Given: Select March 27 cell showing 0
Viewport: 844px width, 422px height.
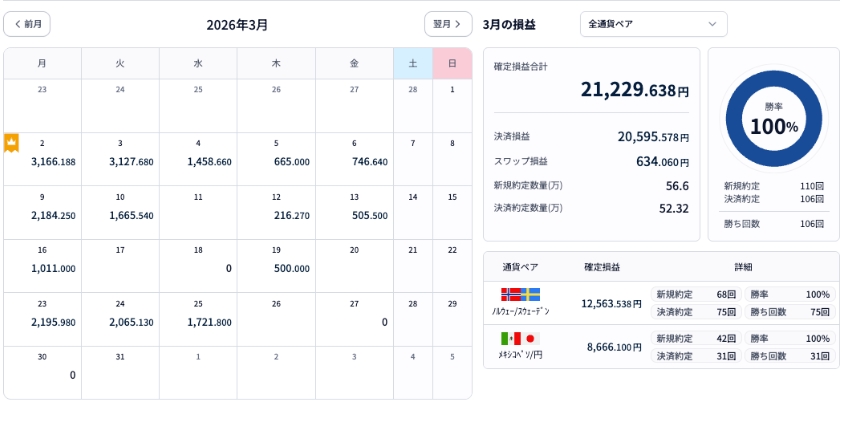Looking at the screenshot, I should [354, 319].
